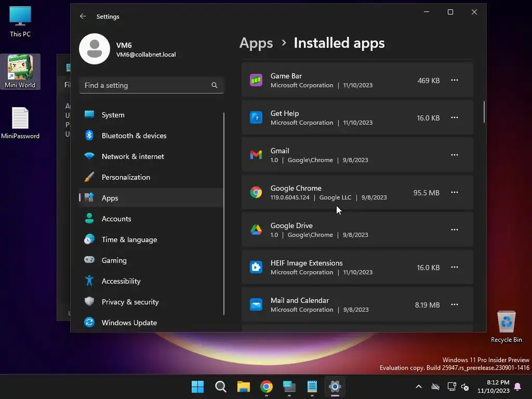Click the System monitor icon in sidebar
The height and width of the screenshot is (399, 532).
point(89,114)
